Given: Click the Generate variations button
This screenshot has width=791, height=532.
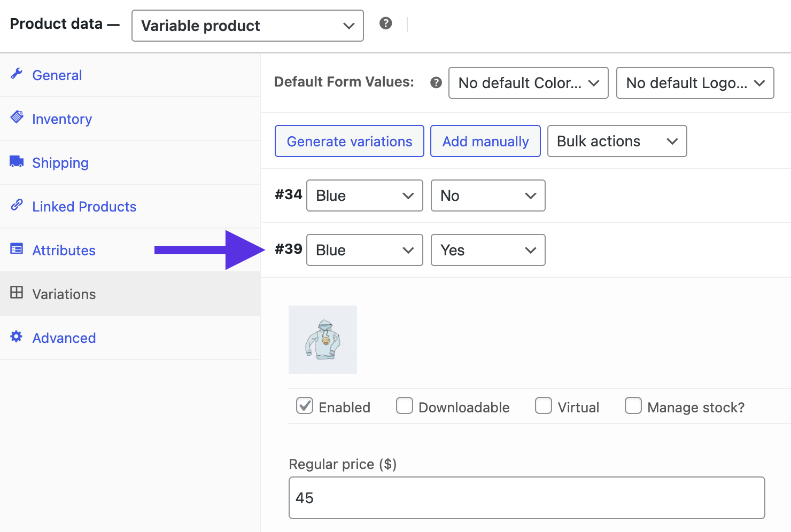Looking at the screenshot, I should coord(349,141).
